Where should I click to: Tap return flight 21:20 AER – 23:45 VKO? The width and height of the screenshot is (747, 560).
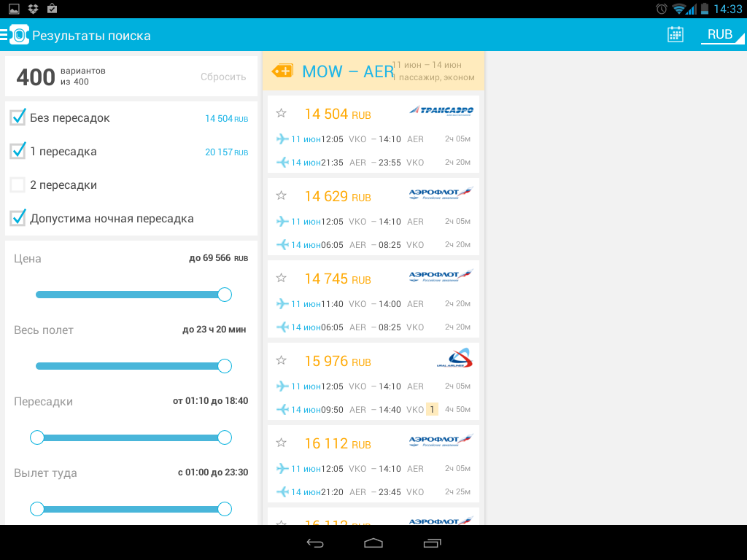click(x=373, y=492)
